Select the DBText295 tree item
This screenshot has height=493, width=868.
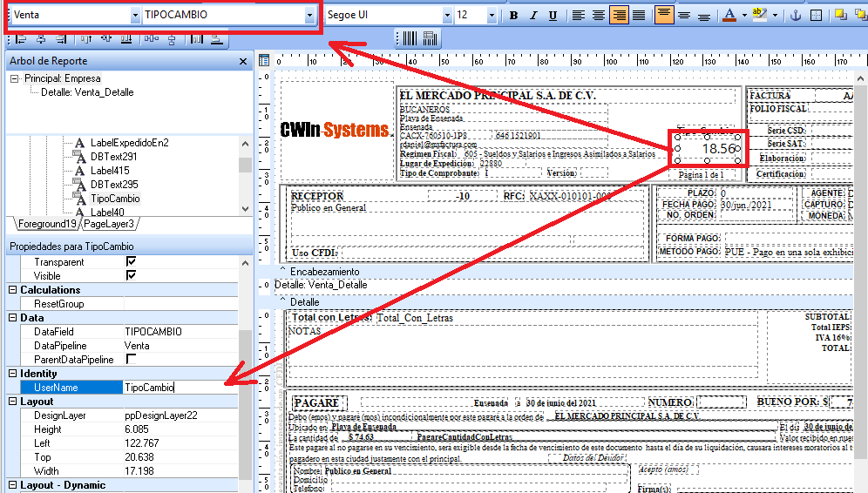114,185
